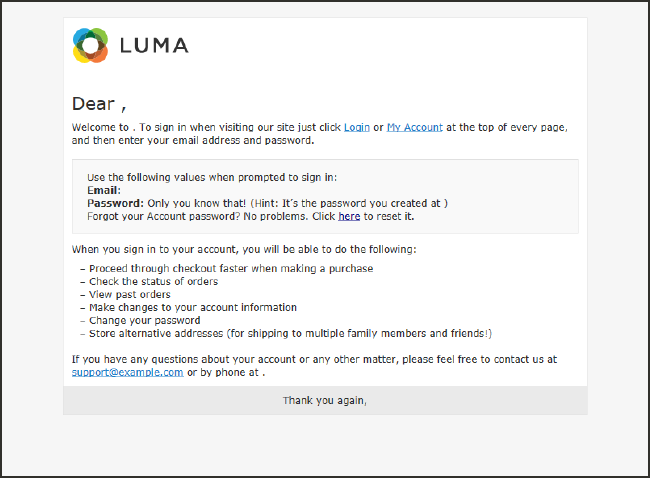Click 'If you have any questions' paragraph
The image size is (651, 479).
(314, 359)
